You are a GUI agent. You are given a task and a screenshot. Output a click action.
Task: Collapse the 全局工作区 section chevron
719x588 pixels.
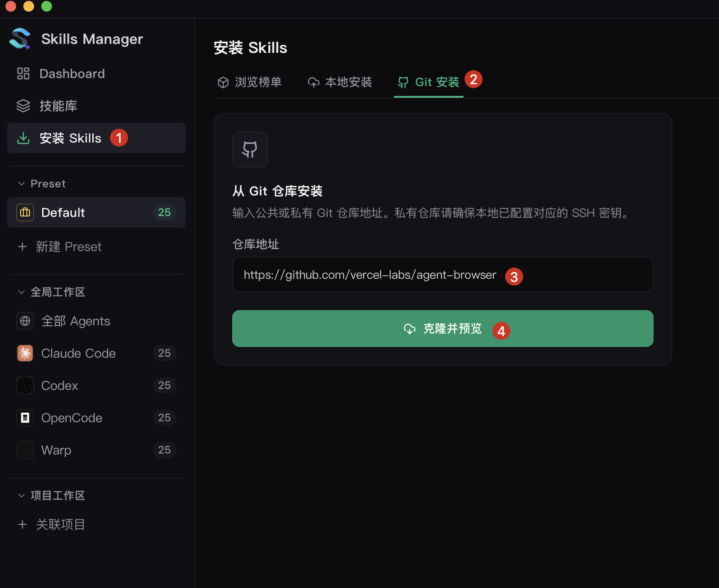(21, 292)
